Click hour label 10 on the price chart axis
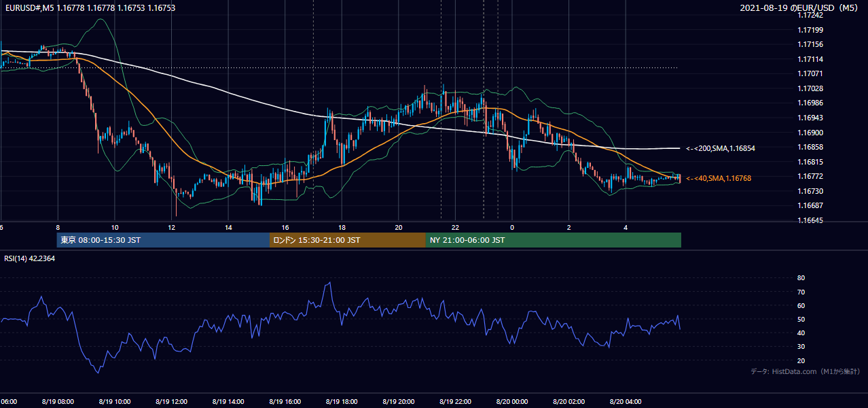The image size is (868, 408). (x=115, y=227)
